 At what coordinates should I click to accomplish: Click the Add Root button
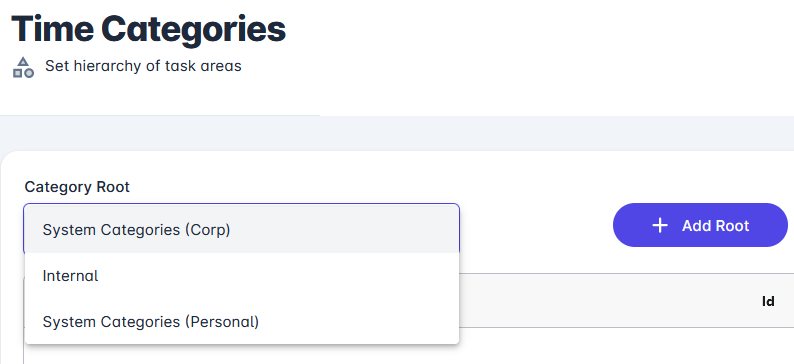tap(700, 225)
